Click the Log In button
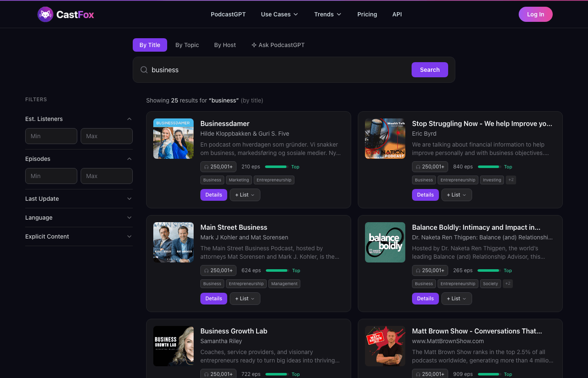The width and height of the screenshot is (588, 378). [x=535, y=14]
